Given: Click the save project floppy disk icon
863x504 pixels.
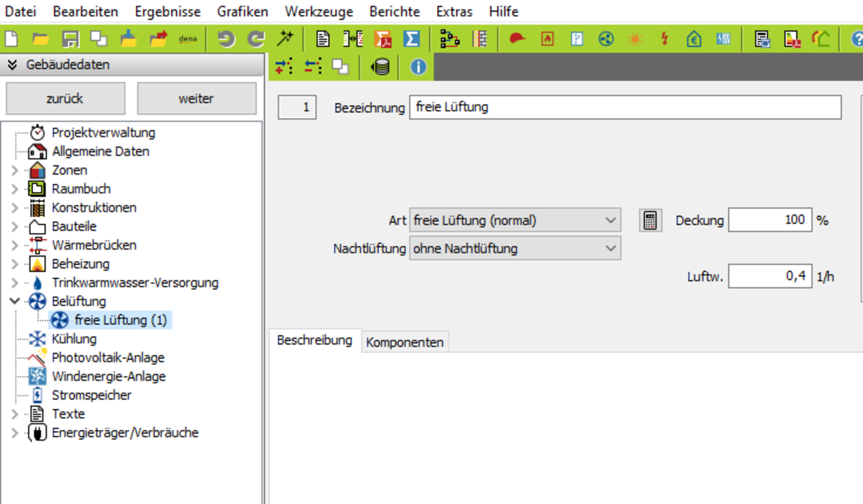Looking at the screenshot, I should [x=70, y=39].
